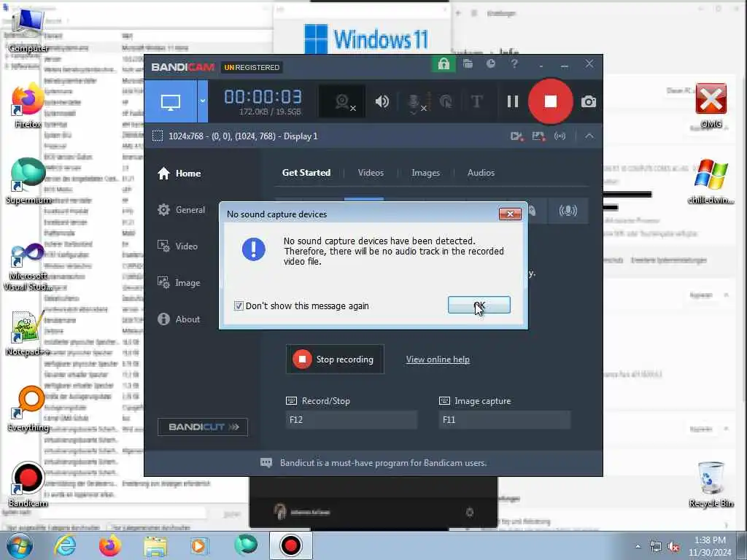Click the green lock register icon

pos(444,64)
